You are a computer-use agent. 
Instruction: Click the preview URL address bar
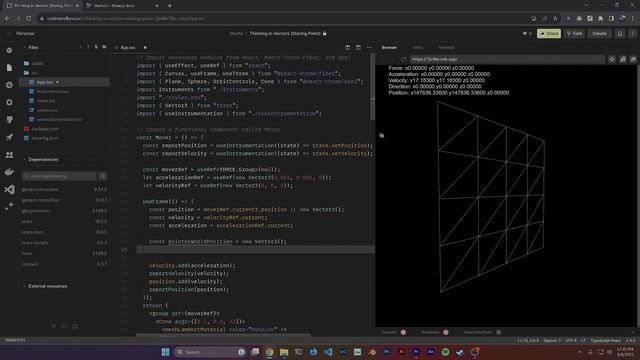[507, 60]
